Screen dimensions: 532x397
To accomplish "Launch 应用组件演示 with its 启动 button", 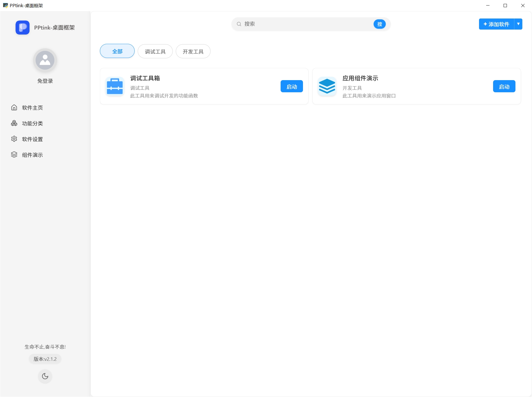I will click(504, 86).
